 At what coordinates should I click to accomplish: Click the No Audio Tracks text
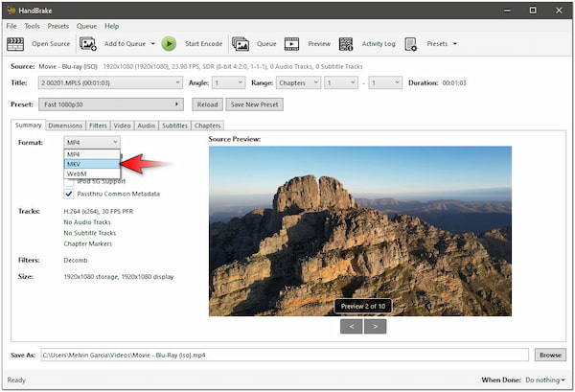(x=87, y=222)
